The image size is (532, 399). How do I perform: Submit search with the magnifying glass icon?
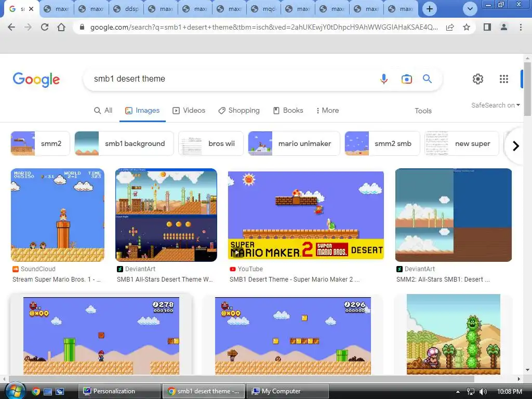(427, 79)
